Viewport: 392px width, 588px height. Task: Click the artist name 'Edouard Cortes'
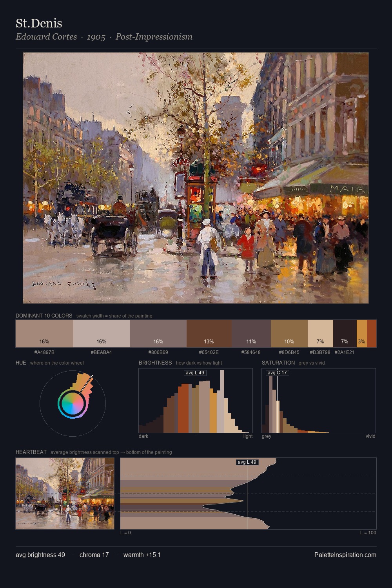point(46,36)
